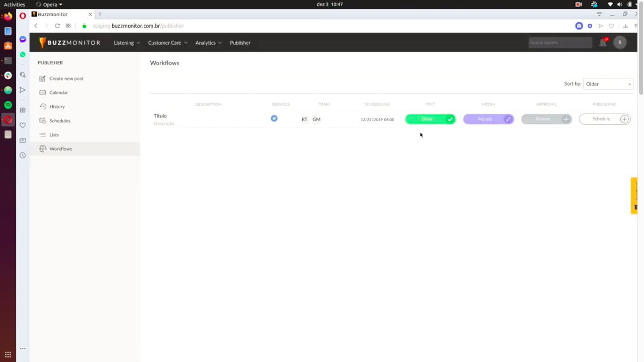Open the Publisher top menu item
This screenshot has height=362, width=644.
240,43
